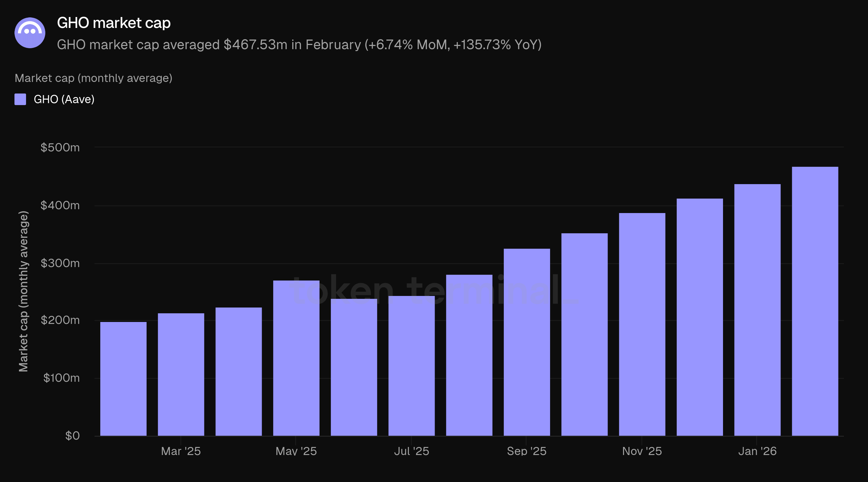Click the February average subtitle text
Image resolution: width=868 pixels, height=482 pixels.
coord(299,45)
